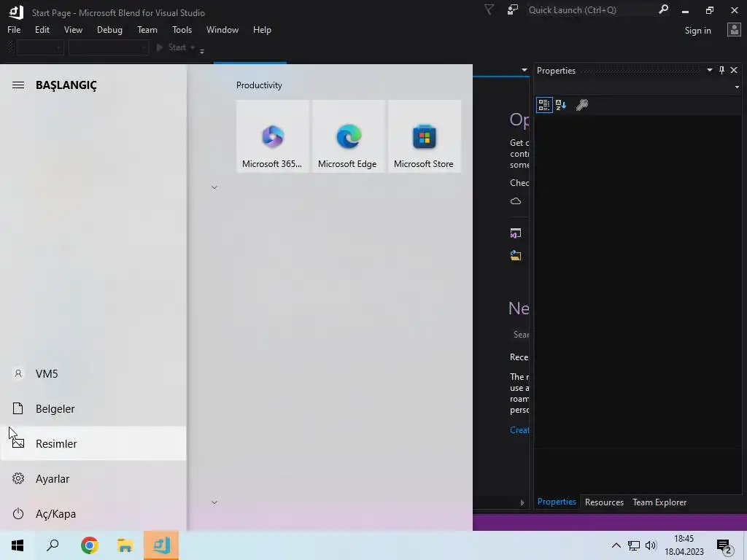Launch Google Chrome from taskbar
Viewport: 747px width, 560px height.
point(90,545)
